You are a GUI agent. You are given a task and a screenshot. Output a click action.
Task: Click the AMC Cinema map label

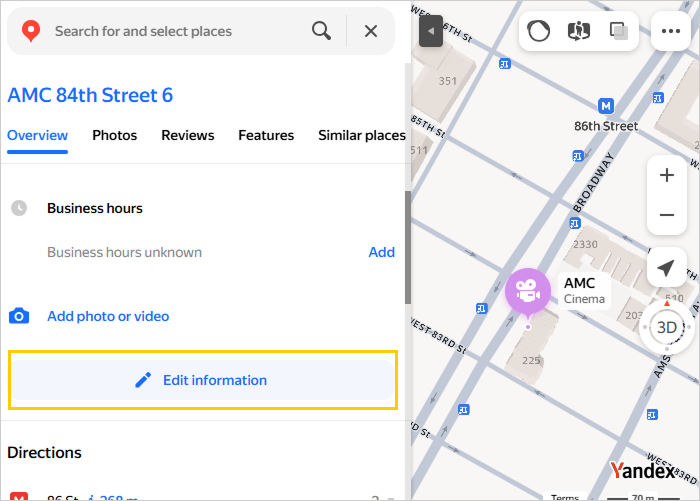pyautogui.click(x=584, y=290)
